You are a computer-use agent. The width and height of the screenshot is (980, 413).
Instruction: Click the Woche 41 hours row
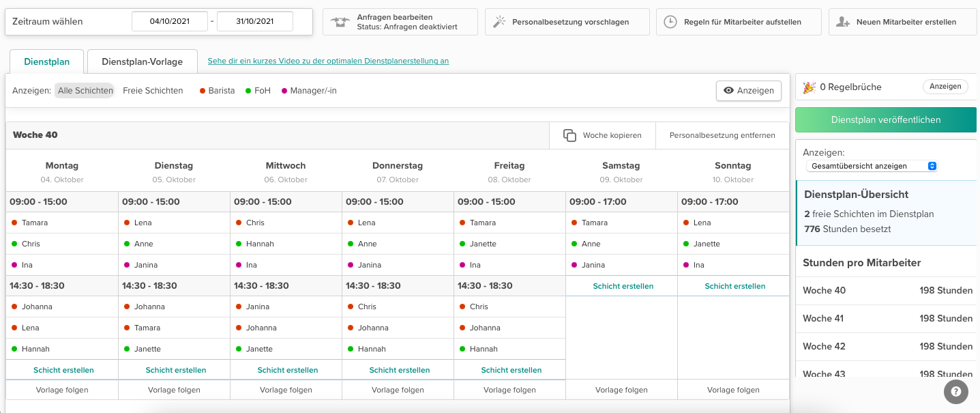click(x=887, y=319)
